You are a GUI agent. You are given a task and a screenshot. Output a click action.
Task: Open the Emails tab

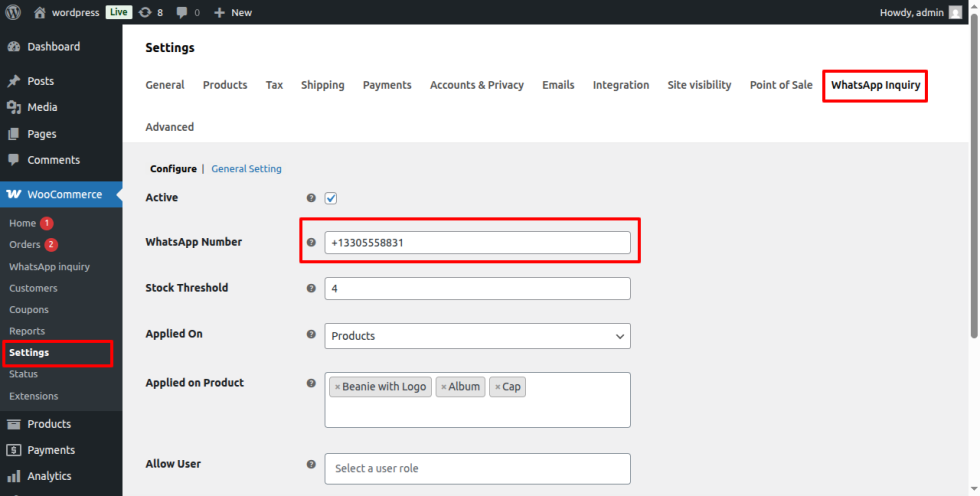tap(558, 85)
